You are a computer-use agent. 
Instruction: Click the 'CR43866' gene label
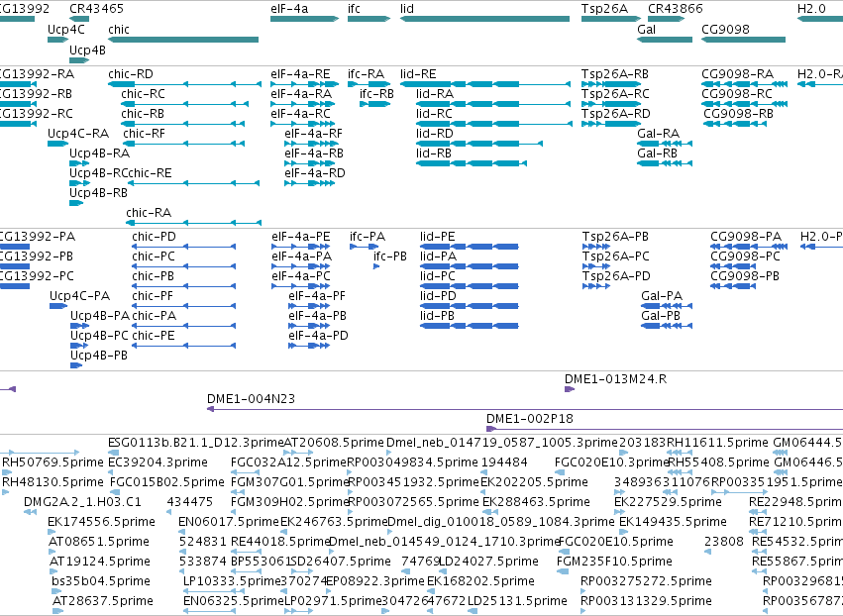[x=676, y=9]
